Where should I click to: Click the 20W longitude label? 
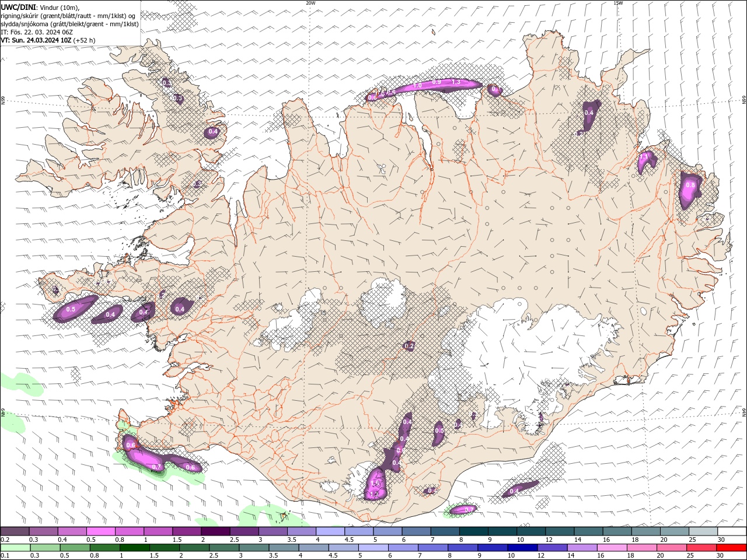tap(310, 3)
